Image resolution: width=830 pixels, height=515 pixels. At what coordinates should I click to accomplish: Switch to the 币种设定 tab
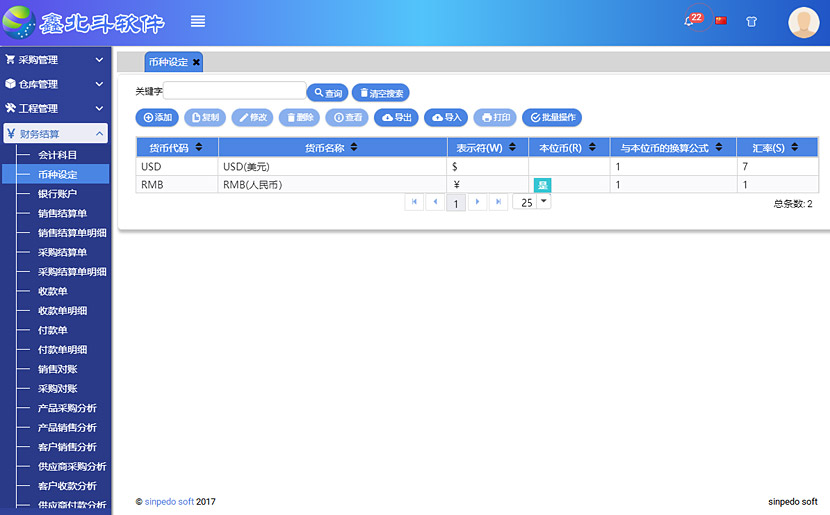tap(168, 62)
